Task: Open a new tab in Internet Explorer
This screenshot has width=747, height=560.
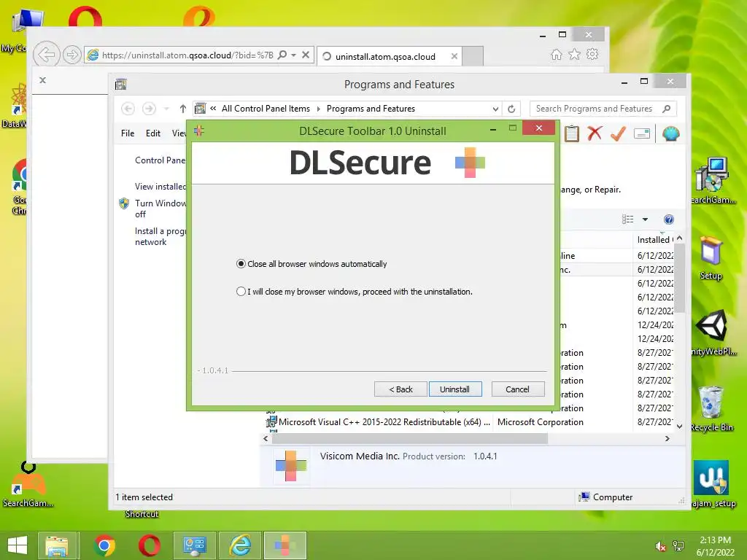Action: pos(473,55)
